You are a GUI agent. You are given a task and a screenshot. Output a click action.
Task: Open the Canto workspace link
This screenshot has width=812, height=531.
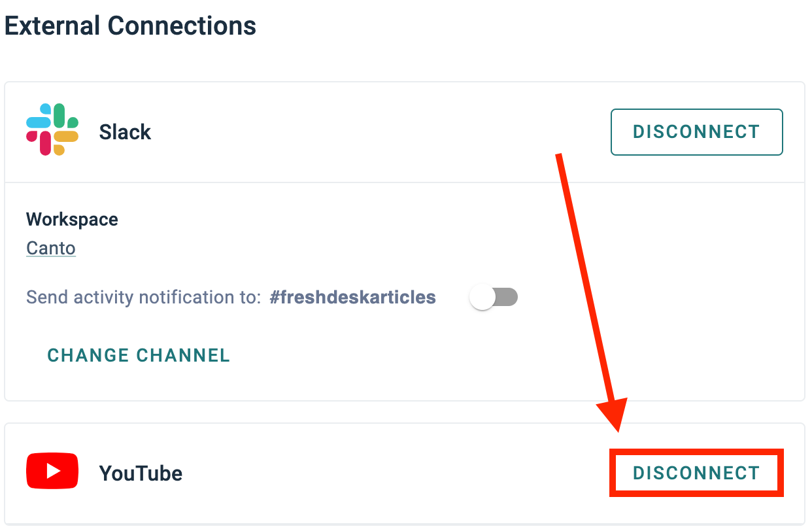click(51, 248)
